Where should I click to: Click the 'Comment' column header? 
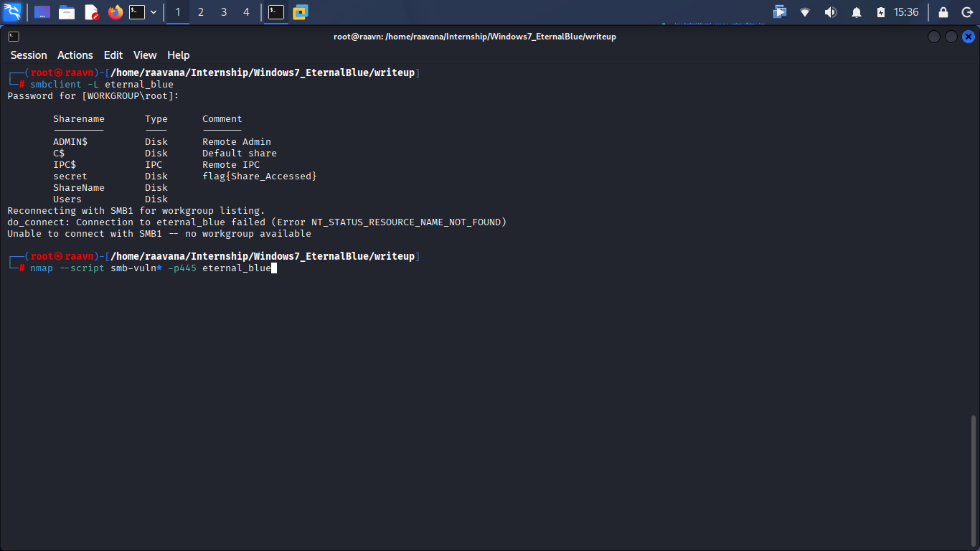coord(222,119)
